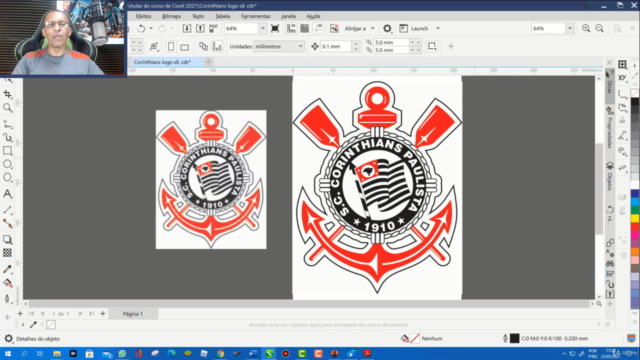Screen dimensions: 640x360
Task: Select the Polygon tool
Action: (7, 178)
